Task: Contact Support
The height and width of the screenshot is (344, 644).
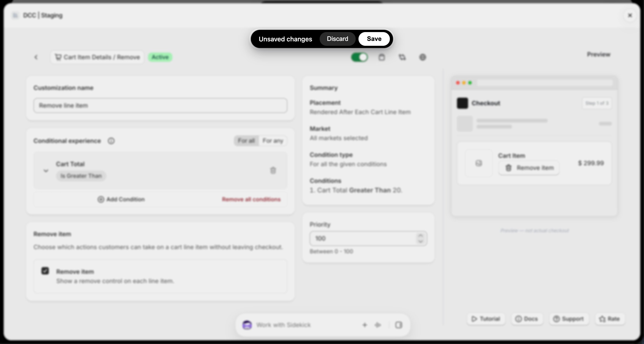Action: point(569,319)
